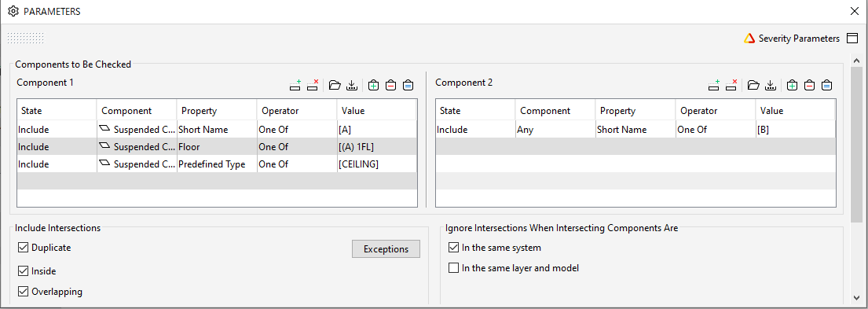The width and height of the screenshot is (868, 309).
Task: Click the Severity Parameters warning triangle icon
Action: coord(749,39)
